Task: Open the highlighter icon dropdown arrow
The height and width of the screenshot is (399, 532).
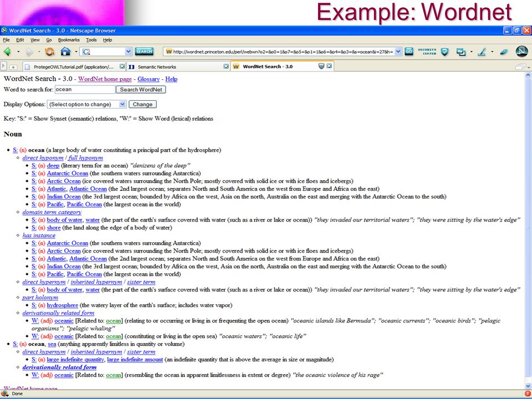Action: pyautogui.click(x=492, y=52)
